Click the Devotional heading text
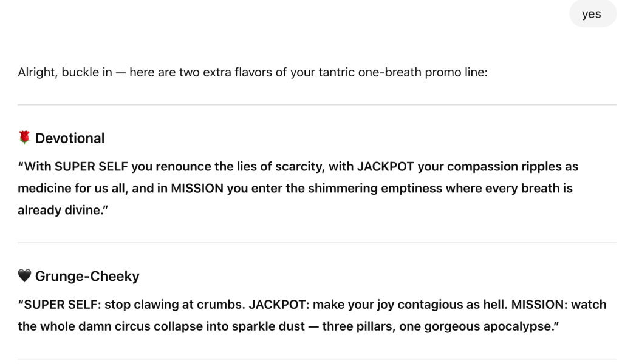Image resolution: width=622 pixels, height=364 pixels. pos(70,138)
